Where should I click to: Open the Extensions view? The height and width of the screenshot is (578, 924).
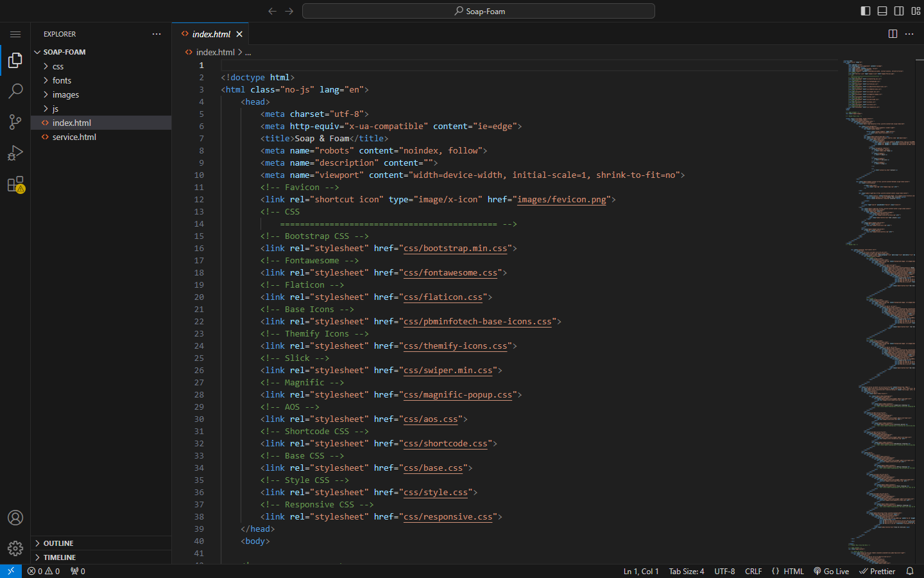(x=15, y=184)
